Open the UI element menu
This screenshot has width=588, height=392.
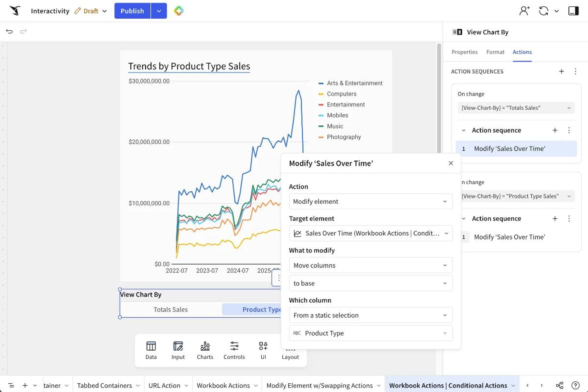tap(263, 350)
